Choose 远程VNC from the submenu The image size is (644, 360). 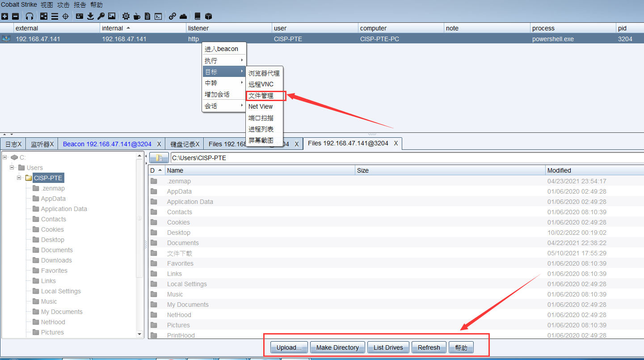(265, 85)
